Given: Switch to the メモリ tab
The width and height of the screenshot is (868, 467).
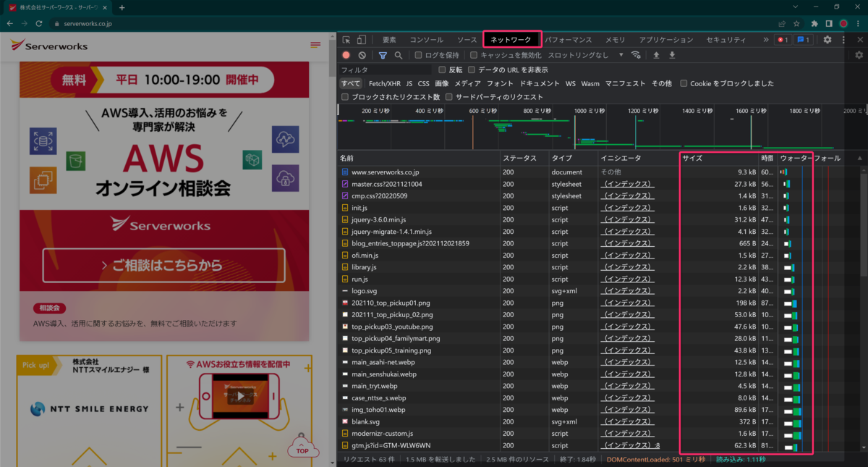Looking at the screenshot, I should 615,40.
